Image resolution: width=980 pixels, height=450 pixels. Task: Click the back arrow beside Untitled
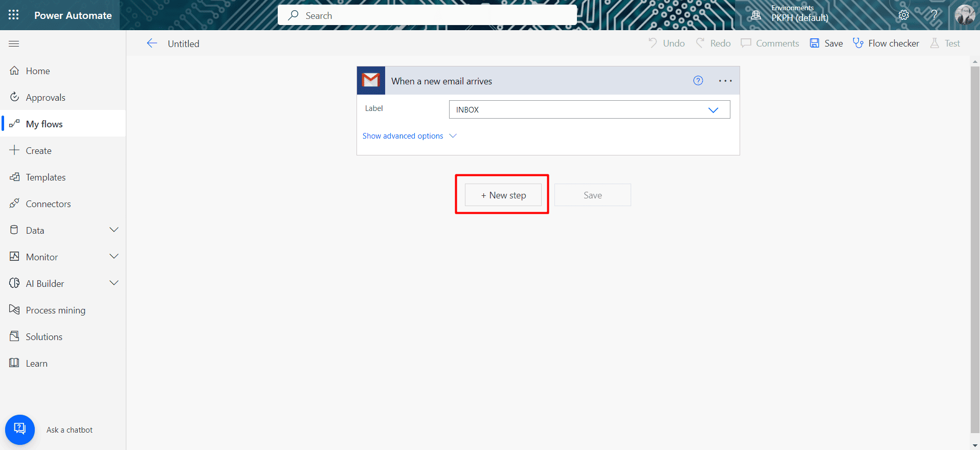(x=152, y=43)
